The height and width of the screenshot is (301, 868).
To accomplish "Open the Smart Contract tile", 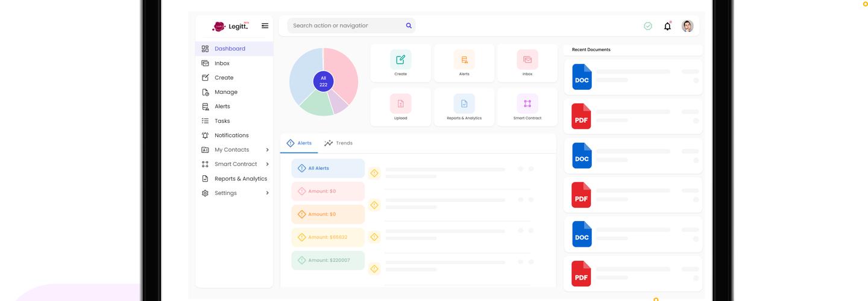I will pyautogui.click(x=527, y=107).
